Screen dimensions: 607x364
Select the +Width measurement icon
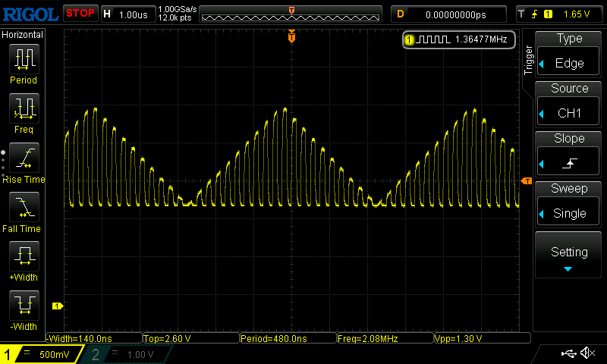pos(24,256)
